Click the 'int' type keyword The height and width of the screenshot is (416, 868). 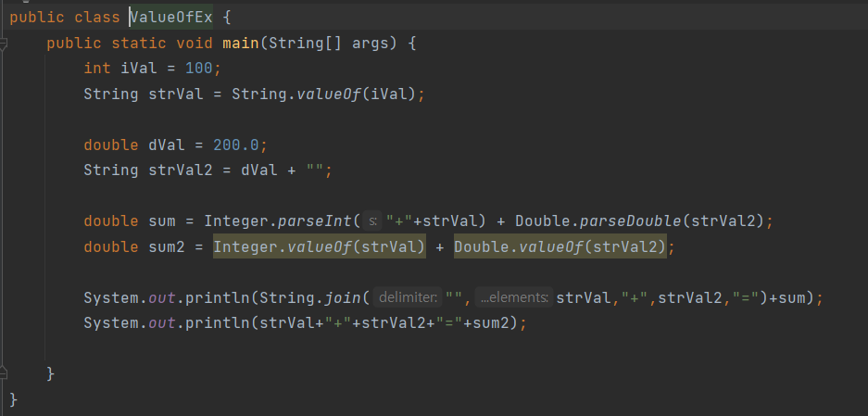(97, 69)
